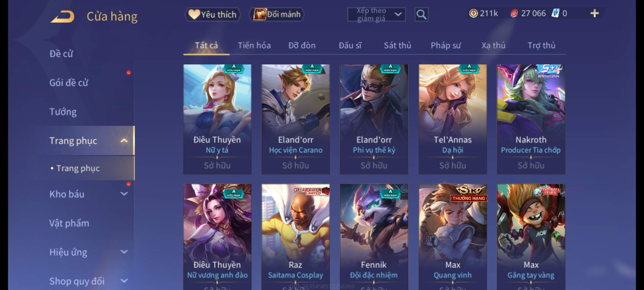Open Gói đề cử in the sidebar
The image size is (644, 290).
pyautogui.click(x=69, y=83)
